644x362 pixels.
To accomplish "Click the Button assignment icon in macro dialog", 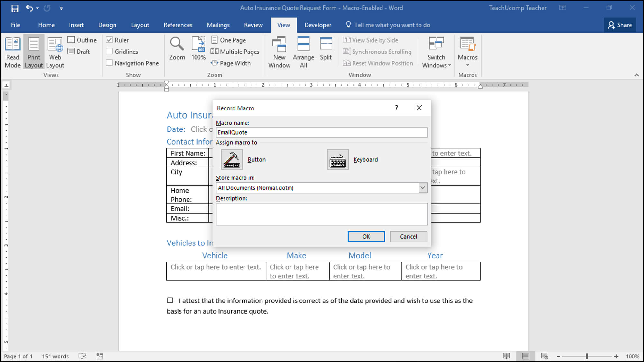I will coord(232,159).
